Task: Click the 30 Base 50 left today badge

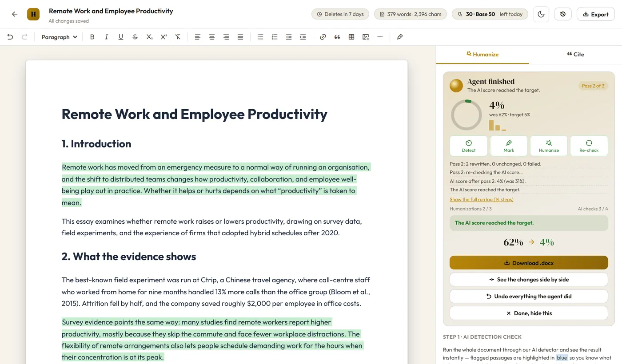Action: [490, 14]
